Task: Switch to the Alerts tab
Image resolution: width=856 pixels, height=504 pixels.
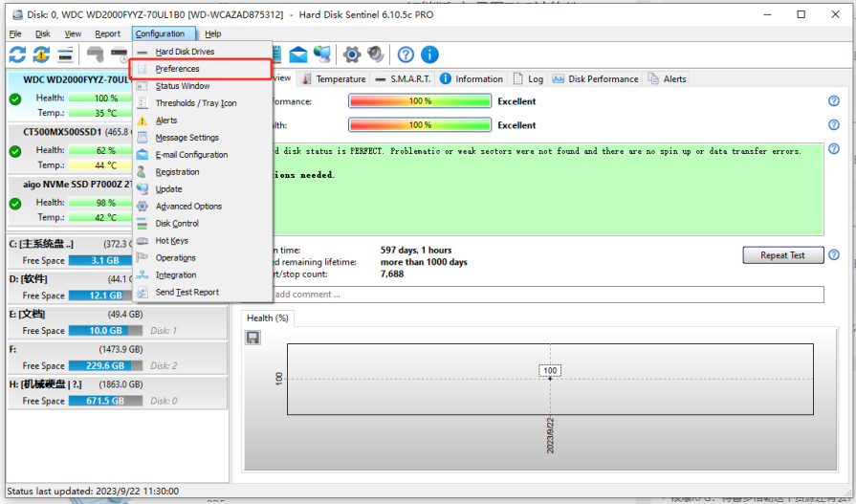Action: point(667,79)
